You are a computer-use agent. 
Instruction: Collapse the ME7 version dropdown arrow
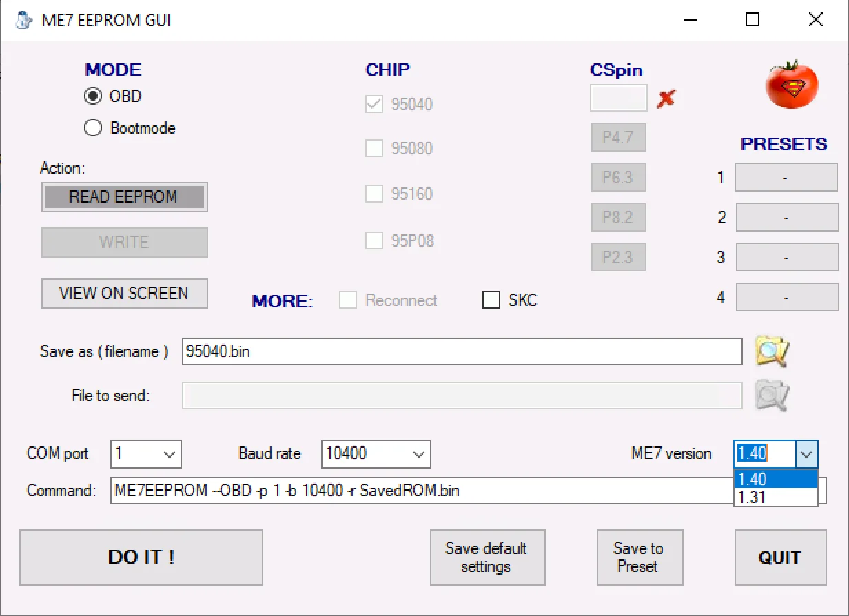(807, 454)
